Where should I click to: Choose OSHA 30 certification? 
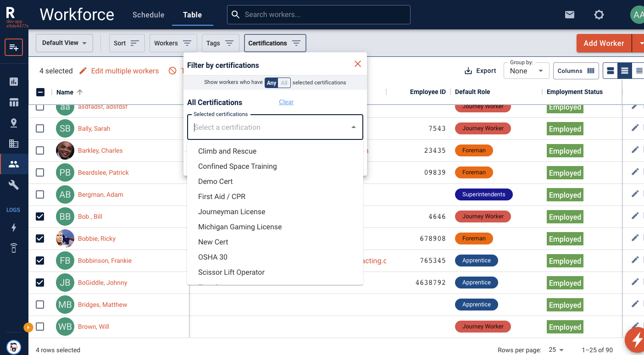pos(275,257)
